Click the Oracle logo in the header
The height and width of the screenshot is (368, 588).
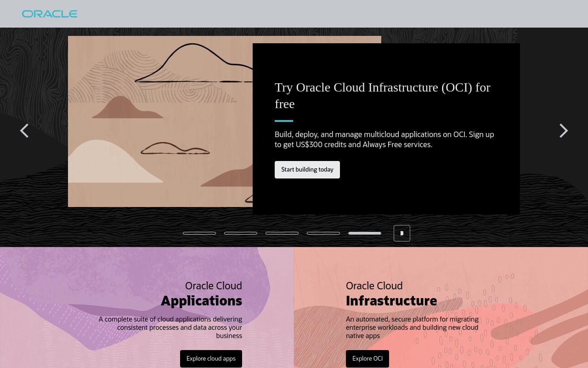point(50,14)
